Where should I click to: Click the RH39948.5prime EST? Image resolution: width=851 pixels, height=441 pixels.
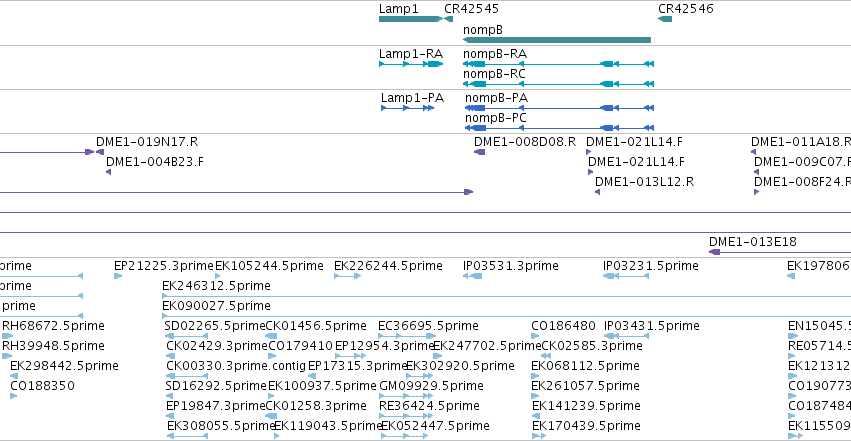click(7, 356)
